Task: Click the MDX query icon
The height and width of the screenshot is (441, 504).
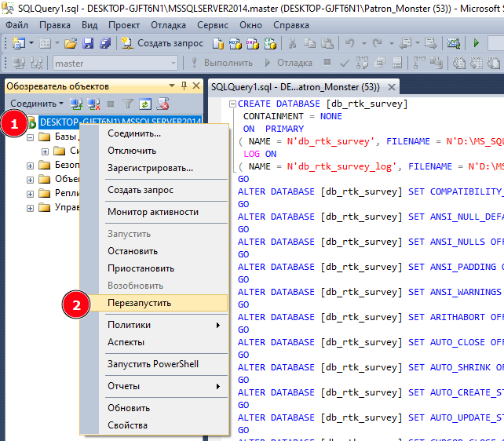Action: (x=236, y=43)
